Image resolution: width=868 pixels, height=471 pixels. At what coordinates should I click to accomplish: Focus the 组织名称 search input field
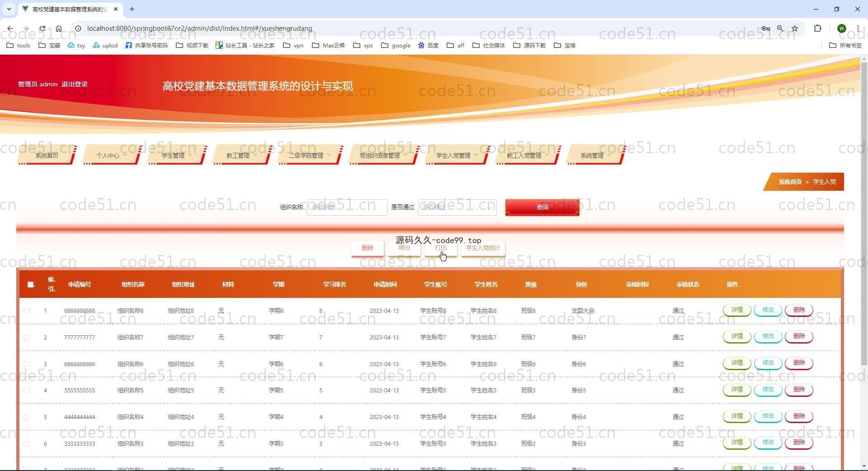click(347, 207)
